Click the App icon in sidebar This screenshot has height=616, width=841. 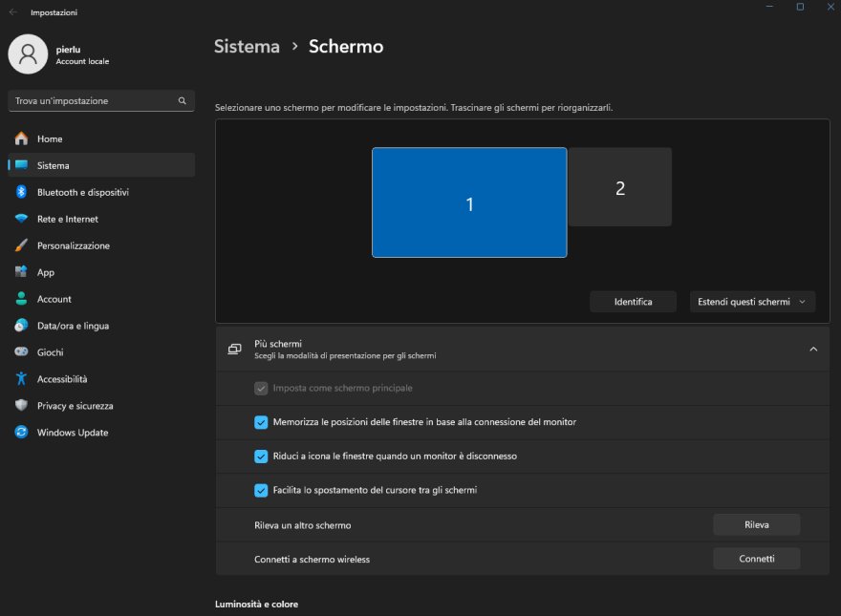(21, 272)
